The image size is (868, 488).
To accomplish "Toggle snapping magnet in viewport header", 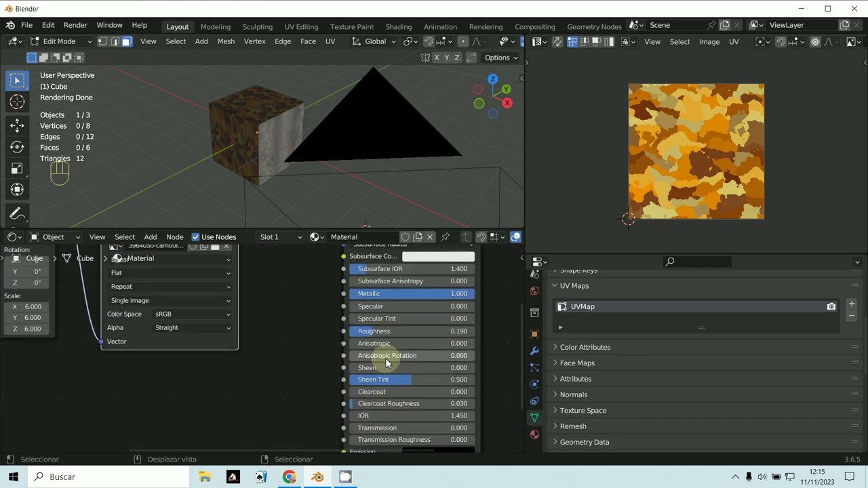I will click(x=429, y=41).
